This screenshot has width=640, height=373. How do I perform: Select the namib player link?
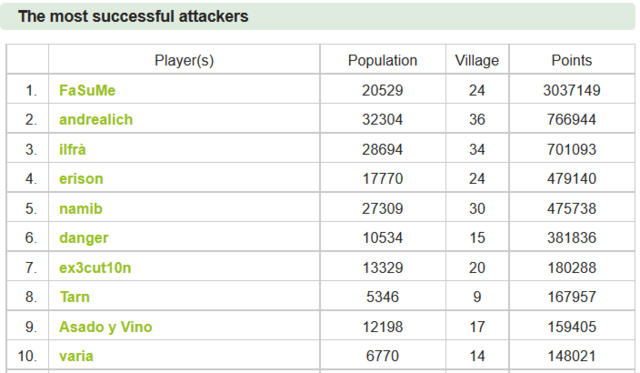80,209
